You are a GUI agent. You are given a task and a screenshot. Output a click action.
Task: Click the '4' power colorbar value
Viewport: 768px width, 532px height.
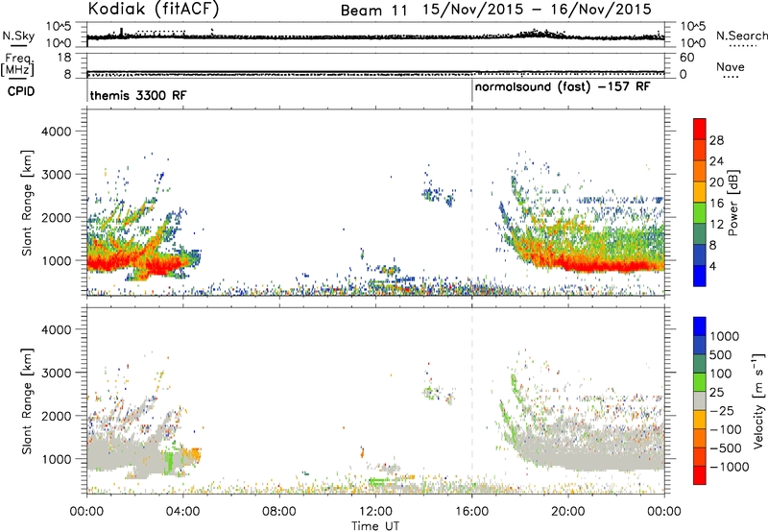click(x=712, y=266)
